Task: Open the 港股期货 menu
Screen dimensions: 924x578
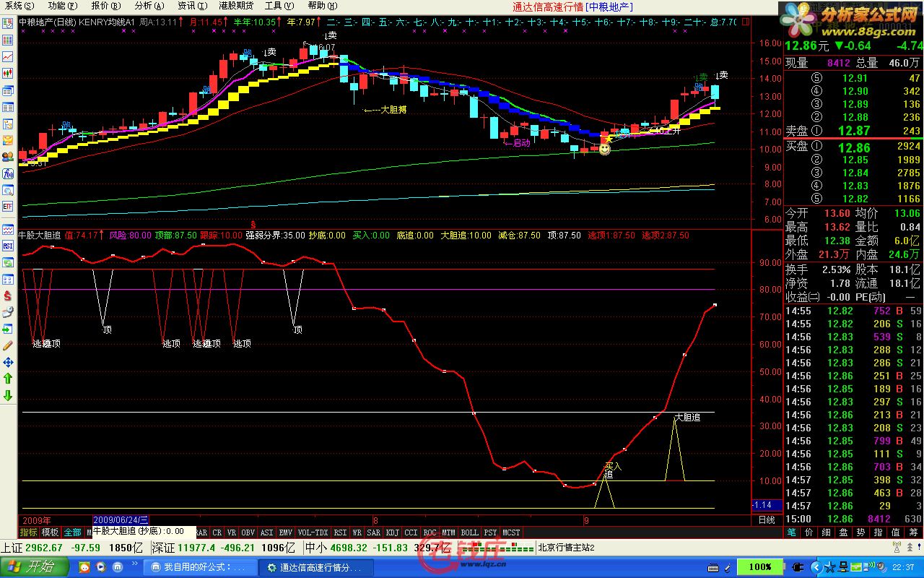Action: pyautogui.click(x=236, y=6)
